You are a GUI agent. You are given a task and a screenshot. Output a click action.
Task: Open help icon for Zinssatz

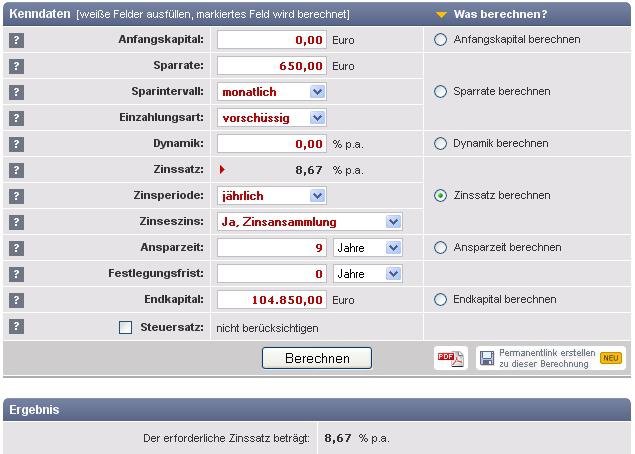pyautogui.click(x=16, y=170)
